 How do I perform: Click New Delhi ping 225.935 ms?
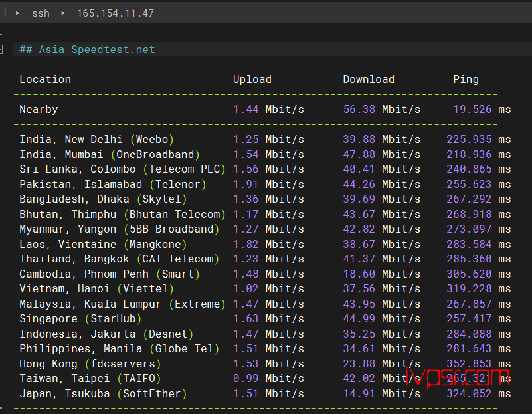(479, 139)
